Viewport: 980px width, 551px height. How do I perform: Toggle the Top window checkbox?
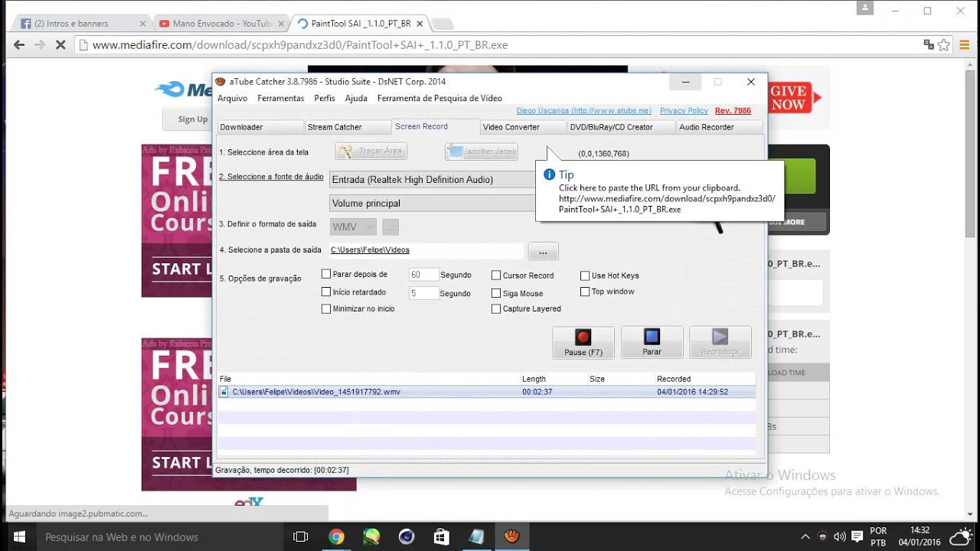pyautogui.click(x=585, y=292)
